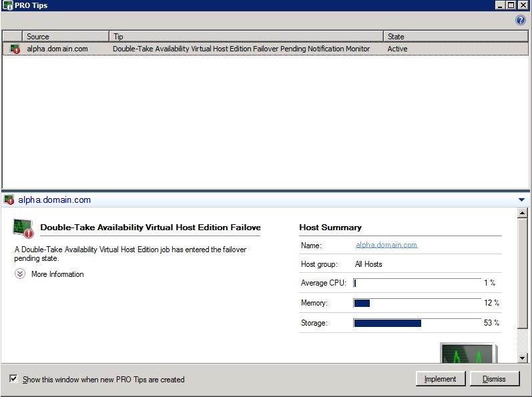Expand More Information chevron
532x397 pixels.
tap(20, 274)
